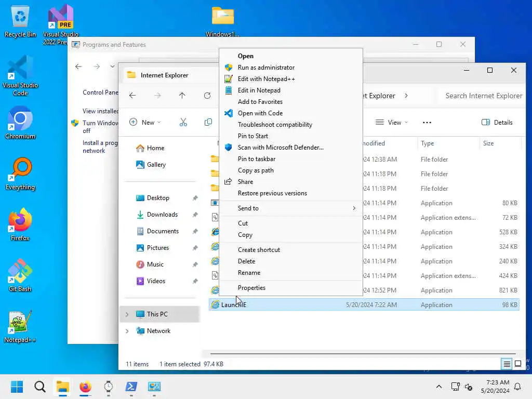
Task: Open the Recycle Bin desktop icon
Action: (x=20, y=21)
